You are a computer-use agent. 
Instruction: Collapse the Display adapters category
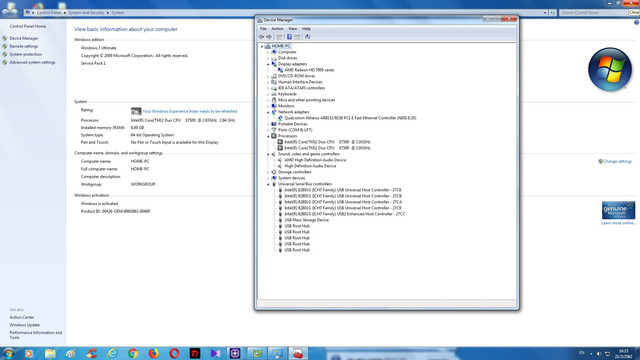[x=268, y=64]
